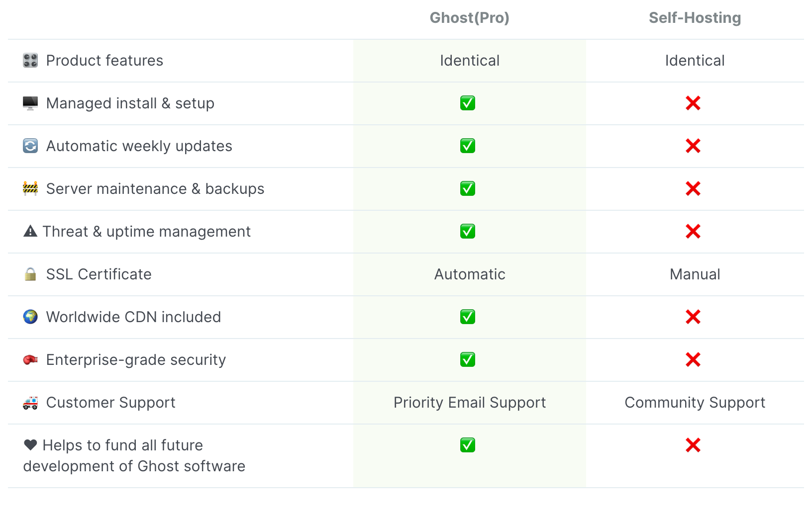Click Ghost(Pro) green check for Enterprise-grade security
This screenshot has height=516, width=812.
[468, 360]
